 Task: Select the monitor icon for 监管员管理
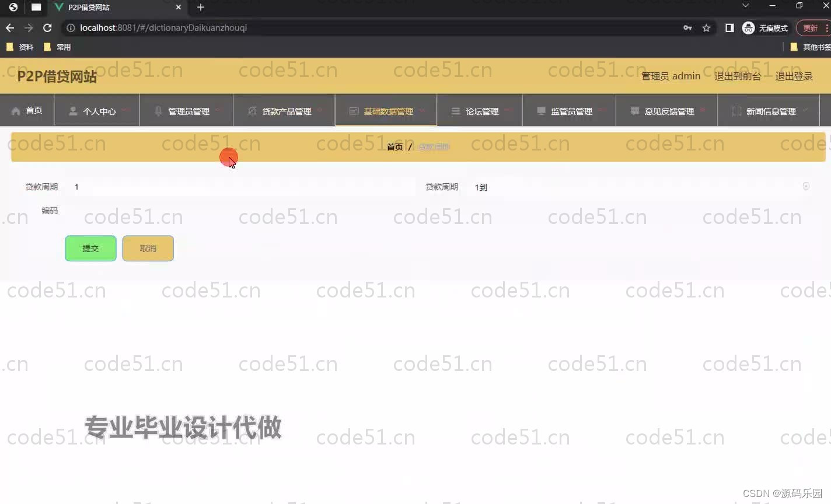[542, 111]
